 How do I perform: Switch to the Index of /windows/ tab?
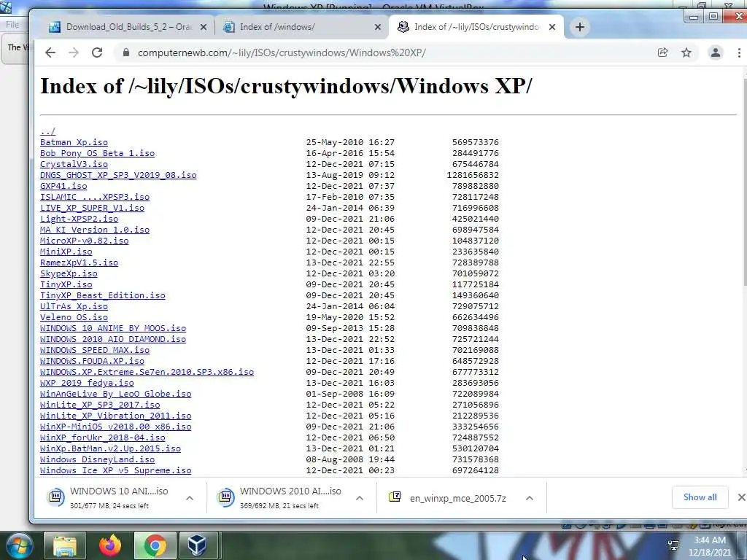click(301, 27)
